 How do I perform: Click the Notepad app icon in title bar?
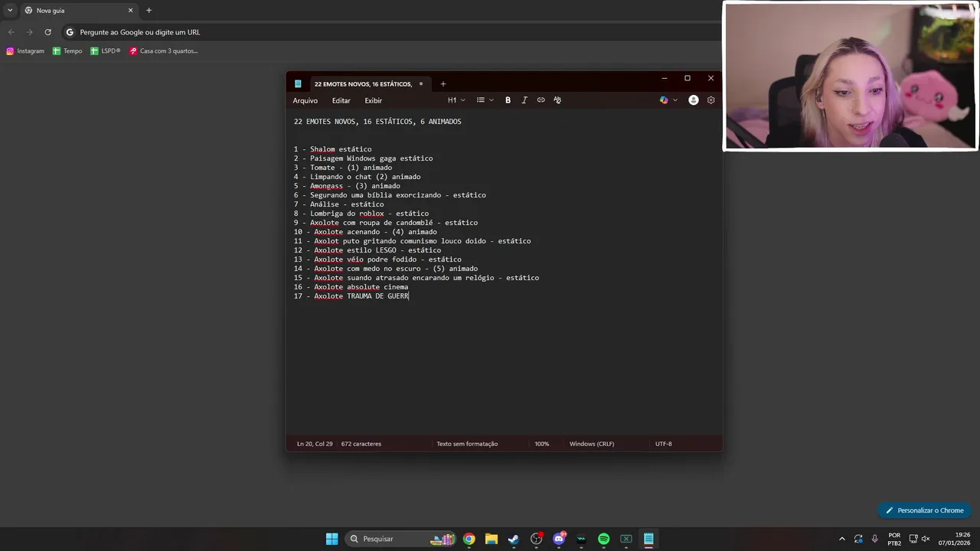298,84
